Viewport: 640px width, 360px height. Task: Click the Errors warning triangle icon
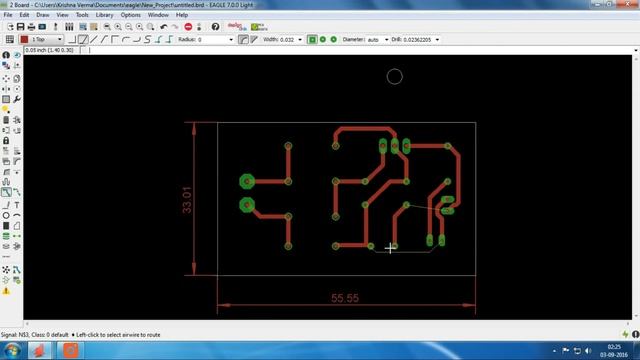tap(6, 291)
